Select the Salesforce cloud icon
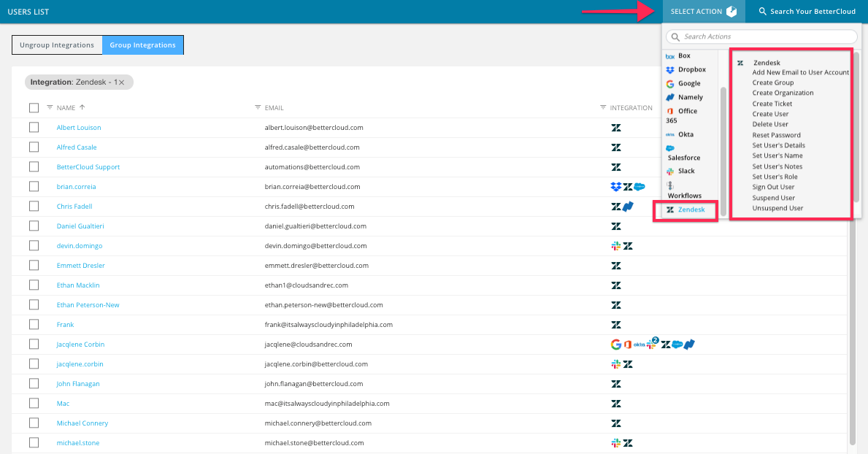The height and width of the screenshot is (454, 868). 669,147
